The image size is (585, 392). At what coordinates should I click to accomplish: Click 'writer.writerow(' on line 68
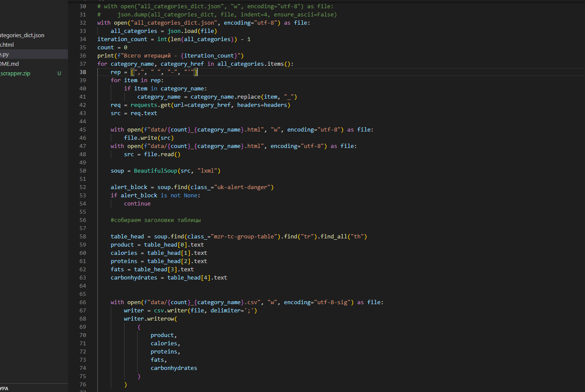click(x=151, y=318)
